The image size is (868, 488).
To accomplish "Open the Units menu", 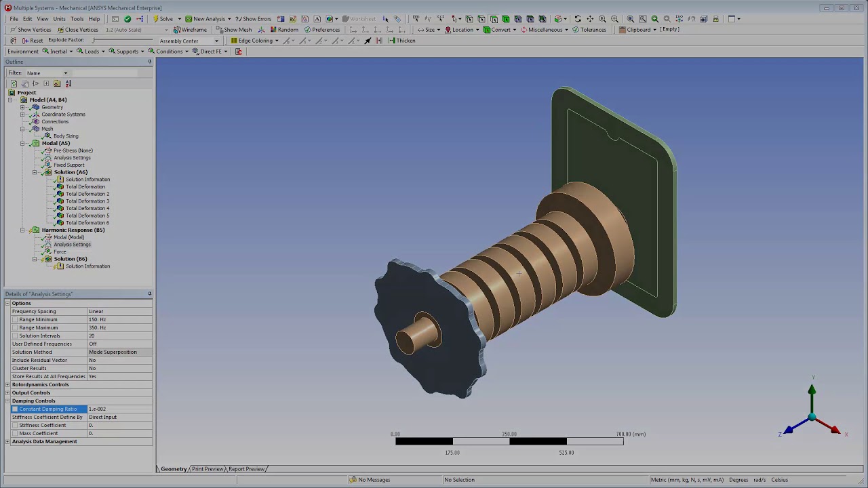I will [x=59, y=19].
